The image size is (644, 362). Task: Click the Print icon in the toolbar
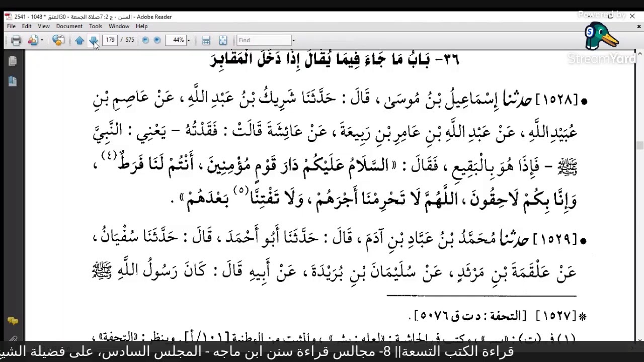point(16,40)
